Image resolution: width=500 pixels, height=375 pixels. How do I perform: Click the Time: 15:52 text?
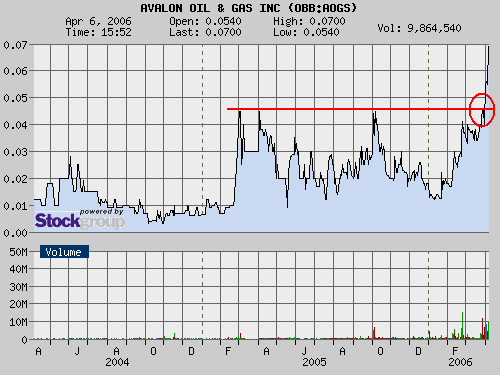click(98, 32)
